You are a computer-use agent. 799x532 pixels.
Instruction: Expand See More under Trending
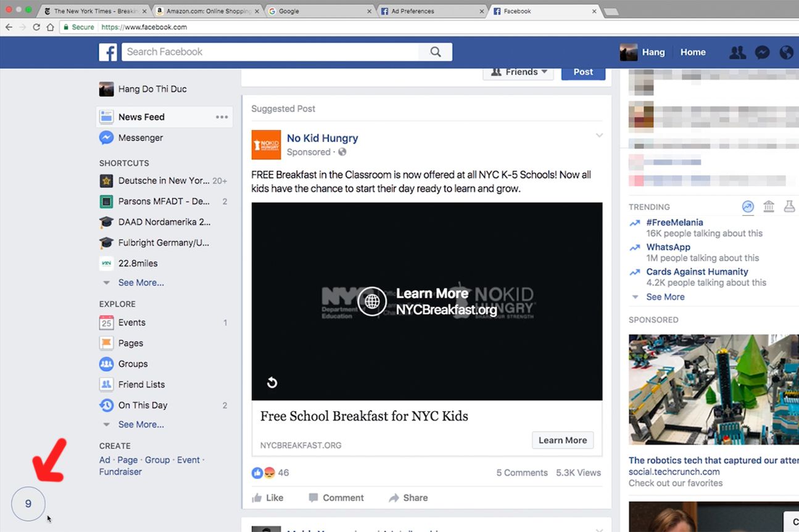point(665,297)
